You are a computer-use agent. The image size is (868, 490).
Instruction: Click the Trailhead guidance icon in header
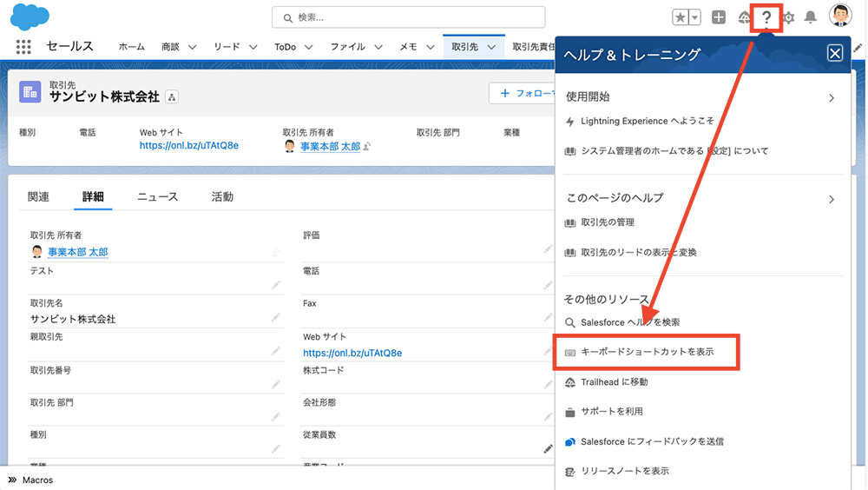pyautogui.click(x=744, y=17)
